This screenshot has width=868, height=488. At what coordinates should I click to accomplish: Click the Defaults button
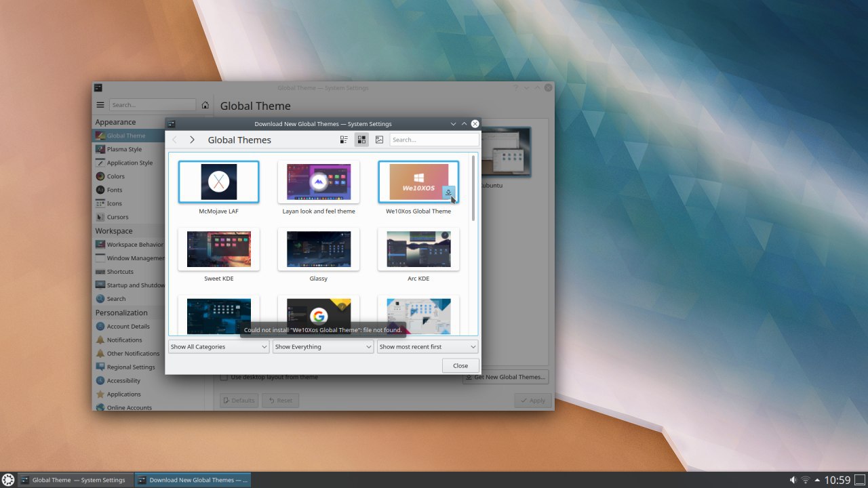click(239, 401)
